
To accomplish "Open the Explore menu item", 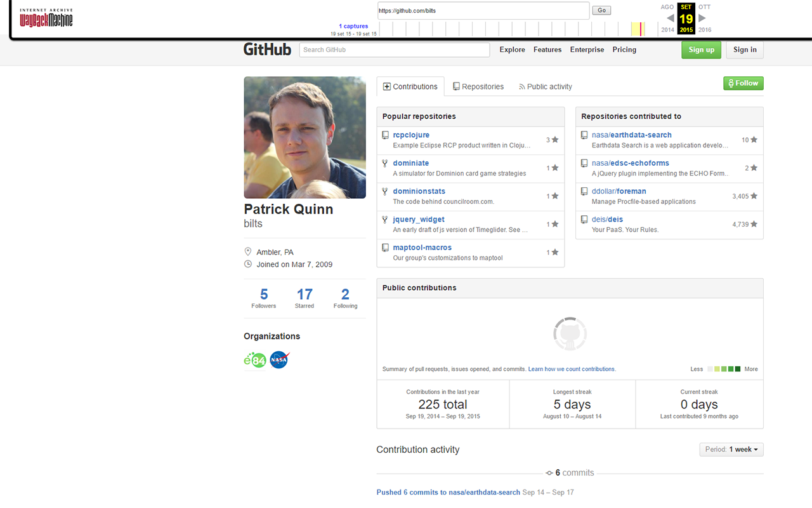I will tap(512, 50).
